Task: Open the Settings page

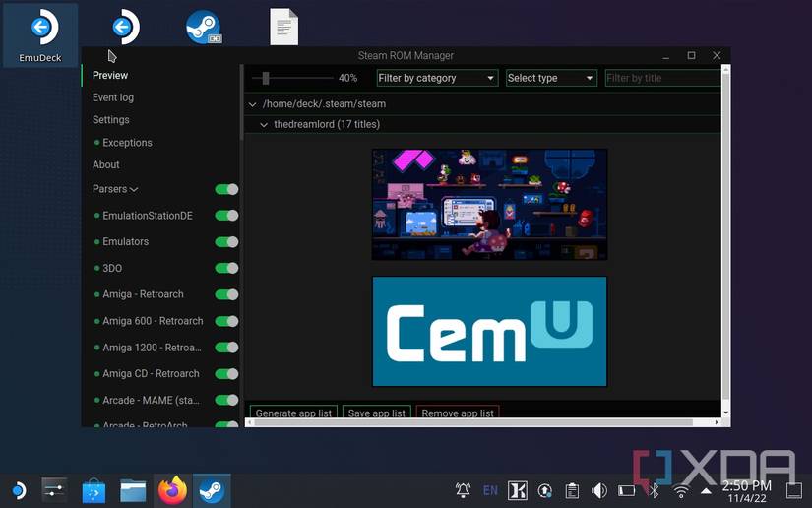Action: coord(111,120)
